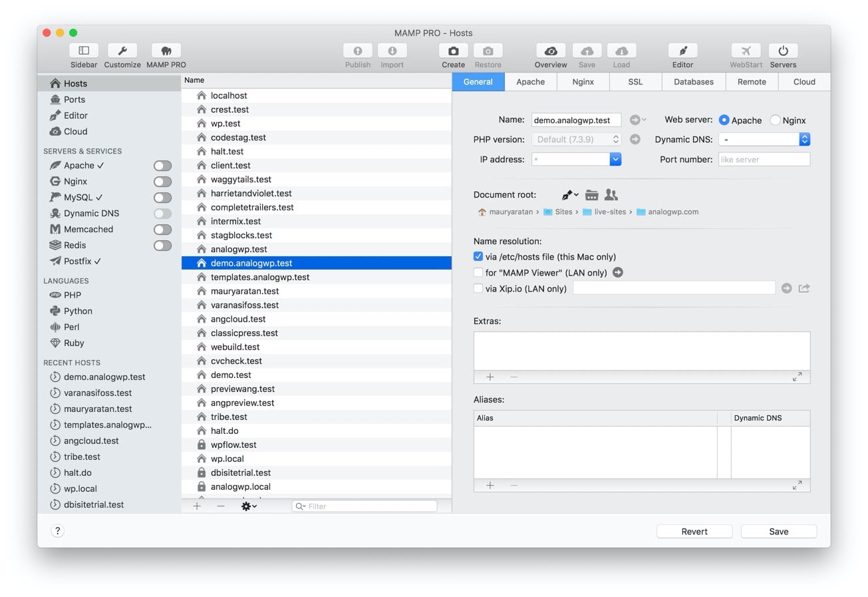The image size is (868, 597).
Task: Click Xip.io open arrow icon
Action: (787, 288)
